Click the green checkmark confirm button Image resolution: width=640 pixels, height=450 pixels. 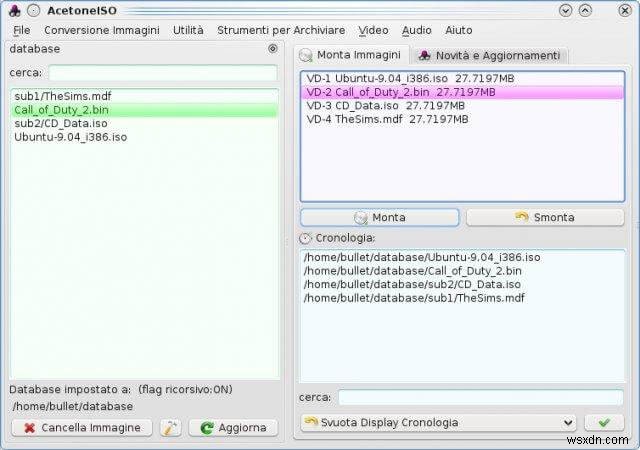pos(604,423)
